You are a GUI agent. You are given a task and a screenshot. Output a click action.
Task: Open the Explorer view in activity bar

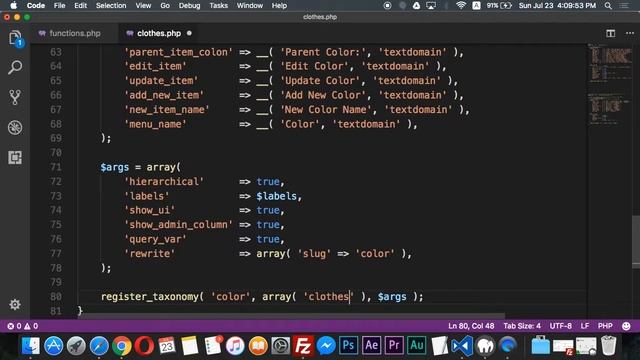coord(15,38)
